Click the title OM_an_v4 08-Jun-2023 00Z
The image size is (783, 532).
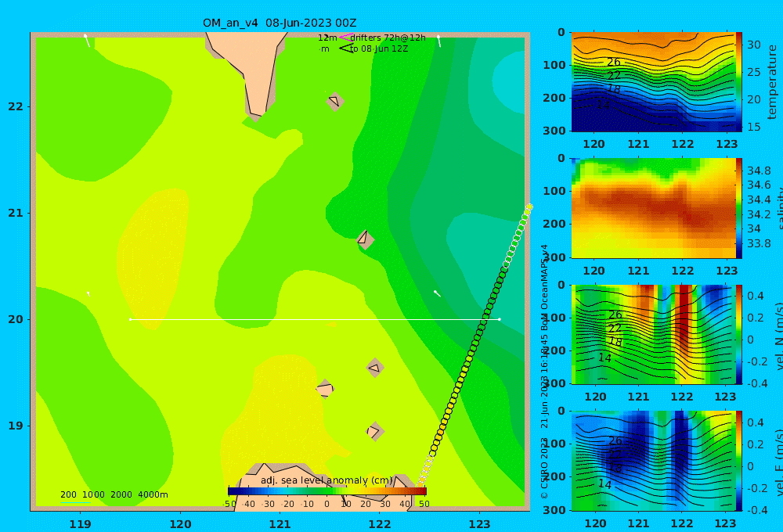[280, 23]
